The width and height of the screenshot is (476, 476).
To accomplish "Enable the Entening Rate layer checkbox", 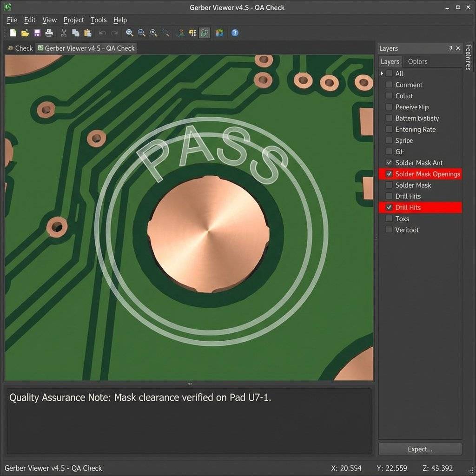I will click(389, 129).
